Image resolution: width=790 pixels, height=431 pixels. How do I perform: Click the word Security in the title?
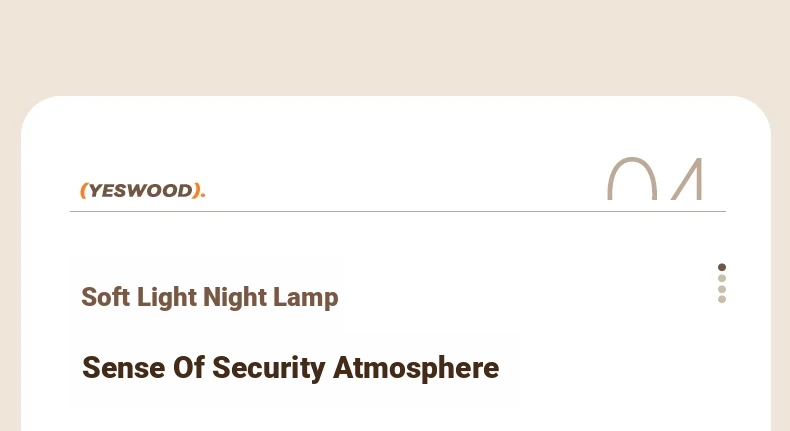(x=269, y=368)
